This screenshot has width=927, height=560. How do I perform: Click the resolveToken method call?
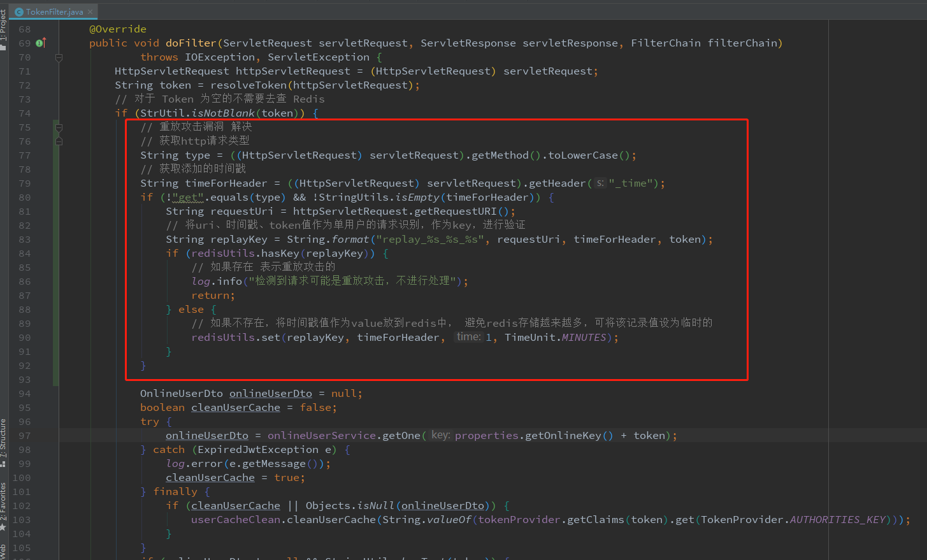[x=248, y=85]
